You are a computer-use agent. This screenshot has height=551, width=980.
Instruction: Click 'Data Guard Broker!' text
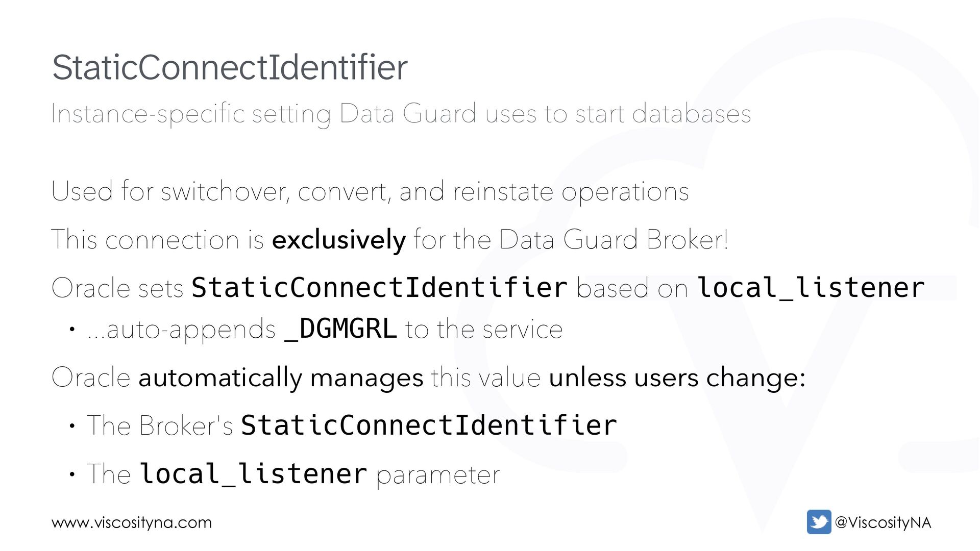(614, 240)
